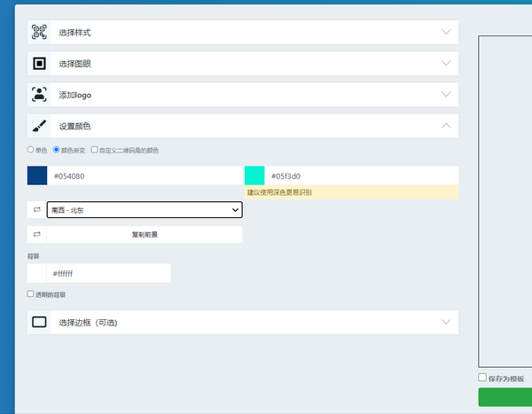Click the QR code style icon
The height and width of the screenshot is (414, 532).
click(x=39, y=32)
